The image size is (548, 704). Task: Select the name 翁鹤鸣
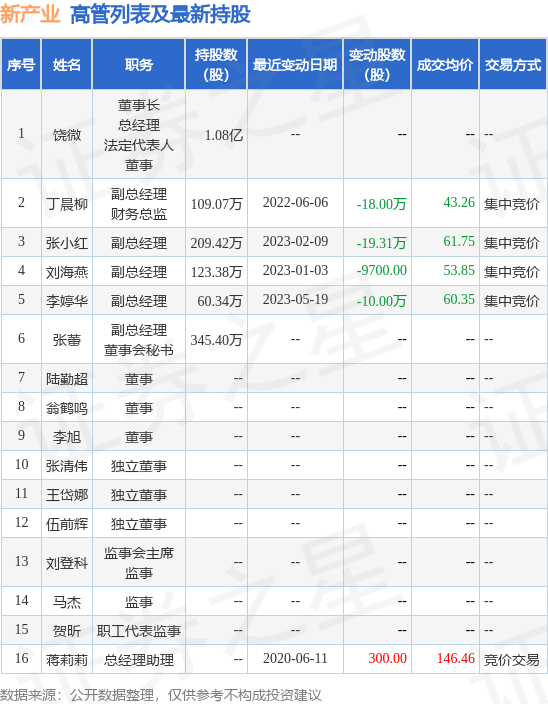(67, 408)
